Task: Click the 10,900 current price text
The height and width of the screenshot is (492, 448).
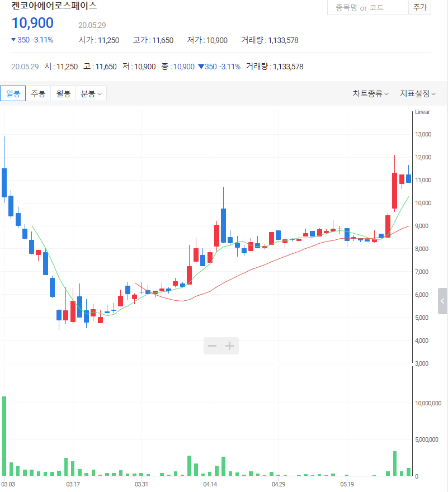Action: point(32,23)
